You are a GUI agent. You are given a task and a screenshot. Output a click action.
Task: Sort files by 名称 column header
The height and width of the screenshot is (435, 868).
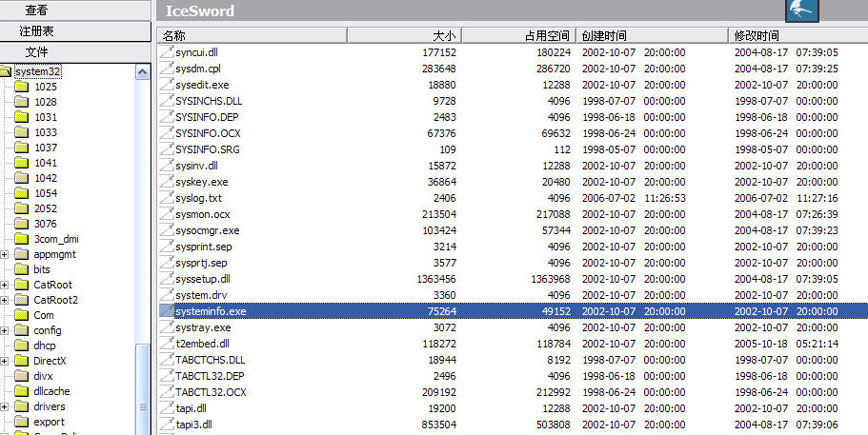253,36
